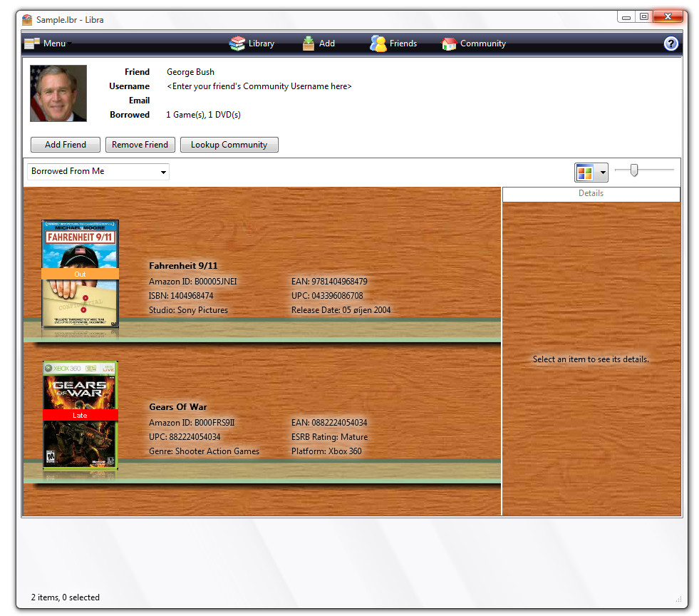Click 'ESRB Rating: Mature' text

(330, 436)
